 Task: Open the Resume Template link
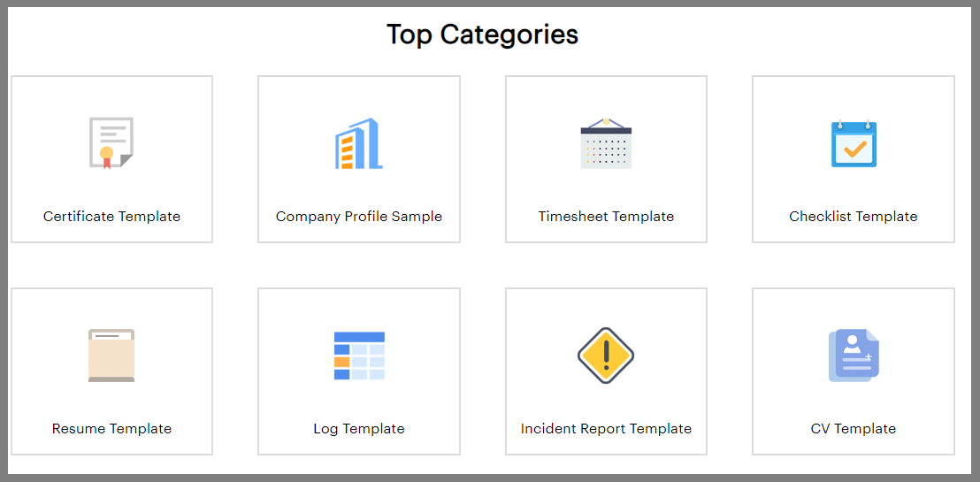point(111,429)
